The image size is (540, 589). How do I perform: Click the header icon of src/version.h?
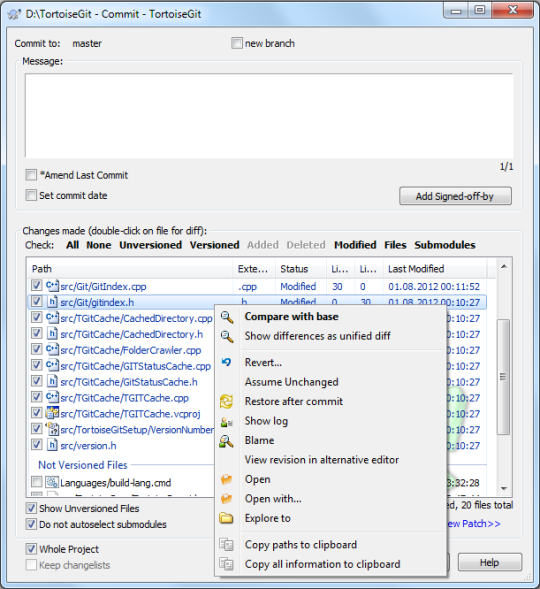coord(52,445)
